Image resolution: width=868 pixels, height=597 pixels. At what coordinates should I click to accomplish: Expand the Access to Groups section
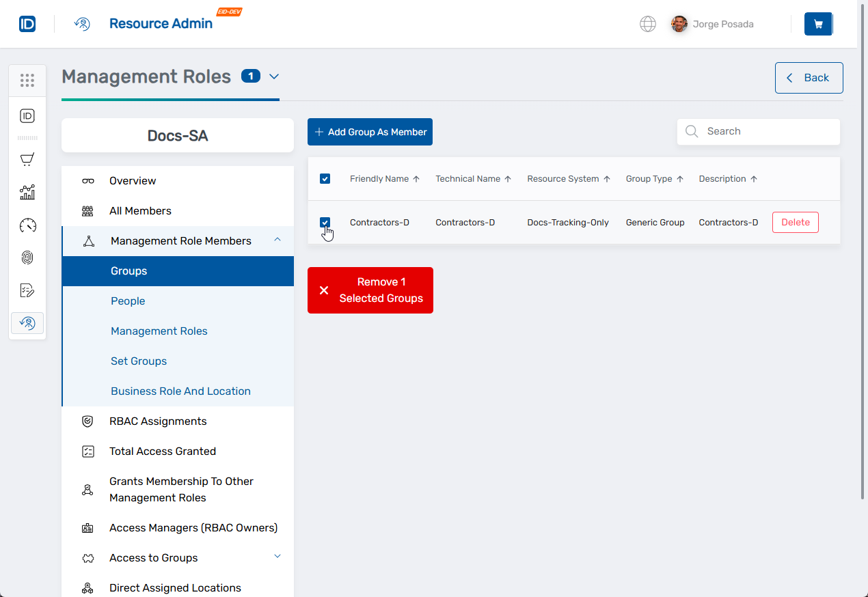(x=277, y=557)
